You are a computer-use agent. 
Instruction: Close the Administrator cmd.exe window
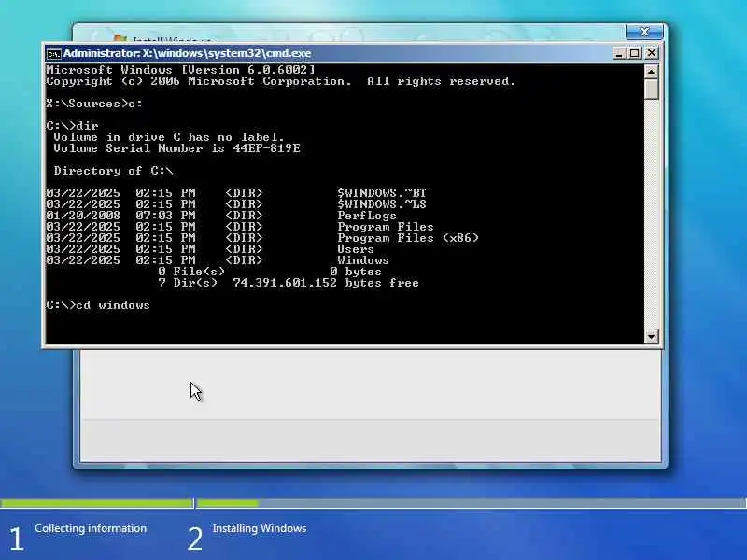click(651, 53)
